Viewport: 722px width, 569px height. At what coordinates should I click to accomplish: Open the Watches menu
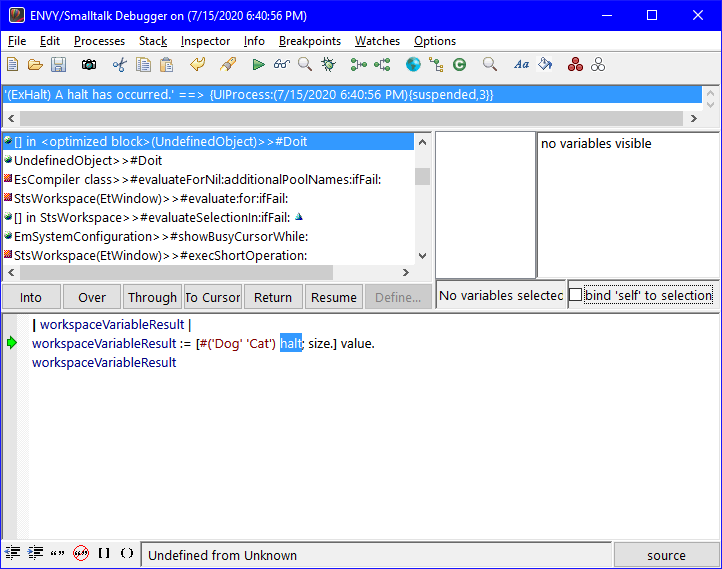pos(377,41)
